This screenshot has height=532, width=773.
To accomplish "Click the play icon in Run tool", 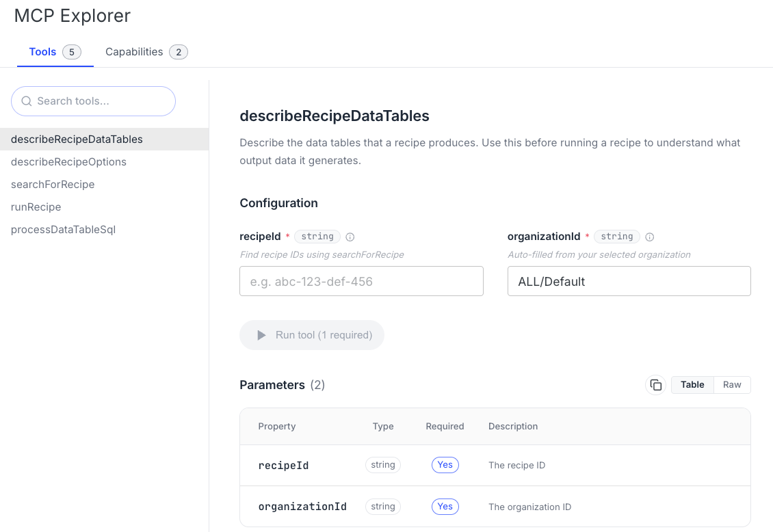I will coord(261,335).
